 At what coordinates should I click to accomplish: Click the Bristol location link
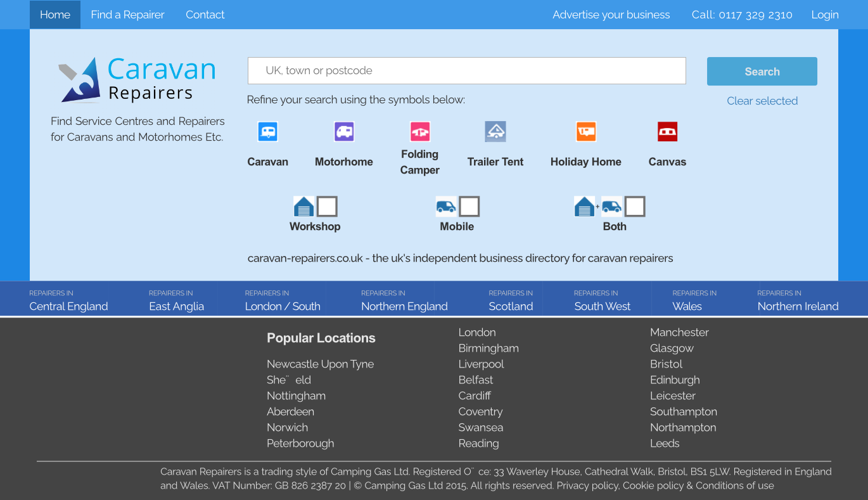tap(666, 364)
